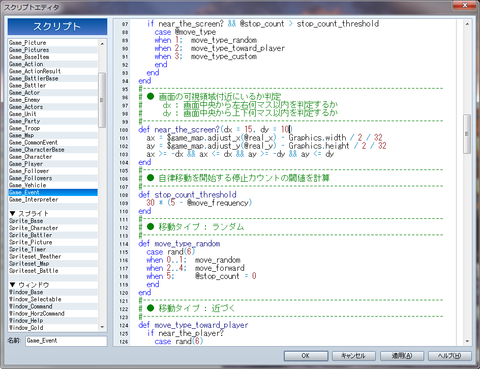This screenshot has height=369, width=480.
Task: Click the comment 移動タイプ : ランダム
Action: pyautogui.click(x=201, y=227)
